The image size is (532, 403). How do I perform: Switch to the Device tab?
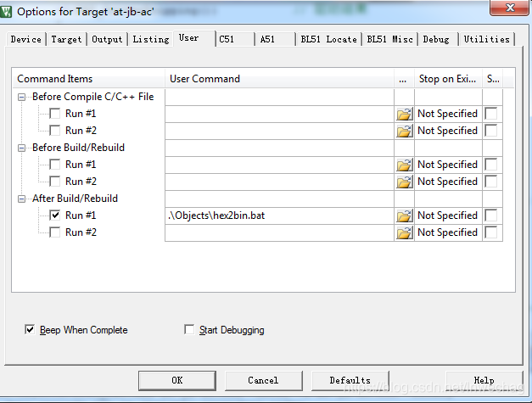point(25,39)
